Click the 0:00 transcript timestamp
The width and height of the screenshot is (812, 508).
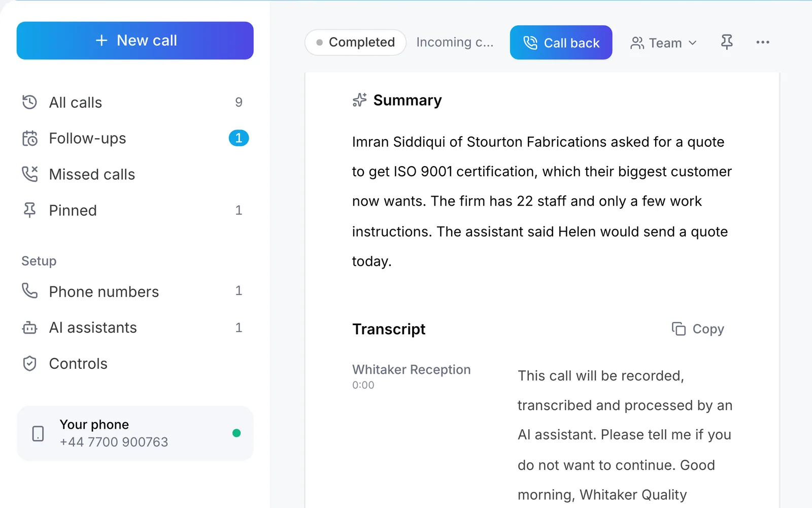coord(363,385)
